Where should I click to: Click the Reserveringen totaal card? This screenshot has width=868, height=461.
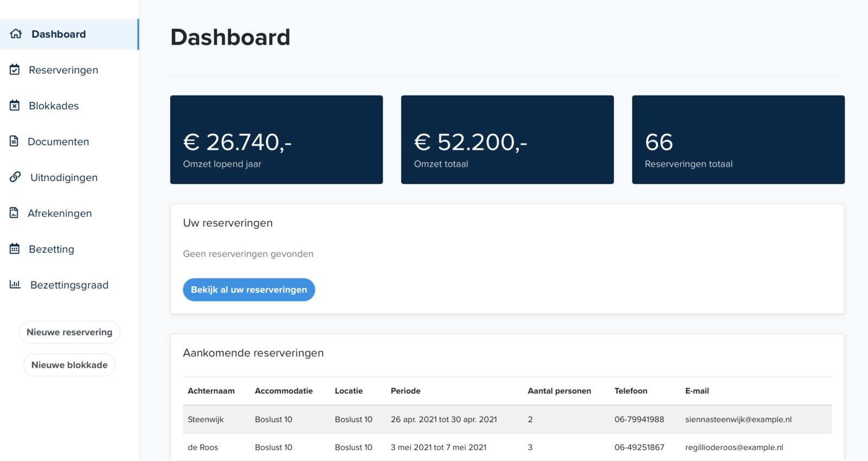738,140
